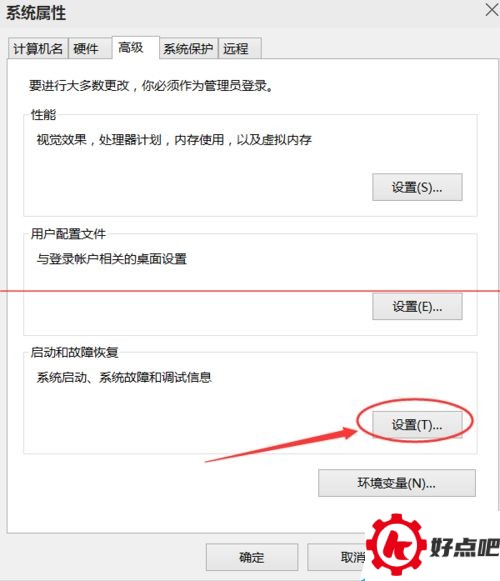
Task: Select the 高级 tab
Action: pyautogui.click(x=136, y=47)
